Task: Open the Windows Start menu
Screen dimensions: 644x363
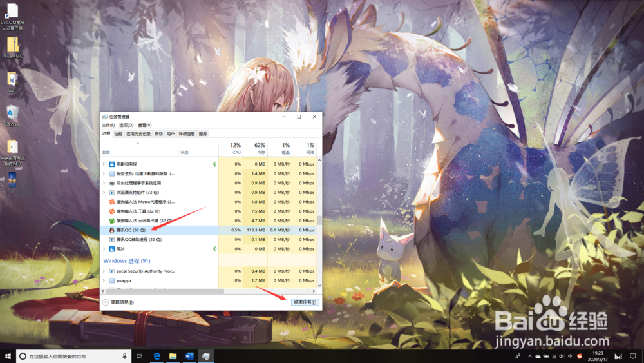Action: click(x=7, y=357)
